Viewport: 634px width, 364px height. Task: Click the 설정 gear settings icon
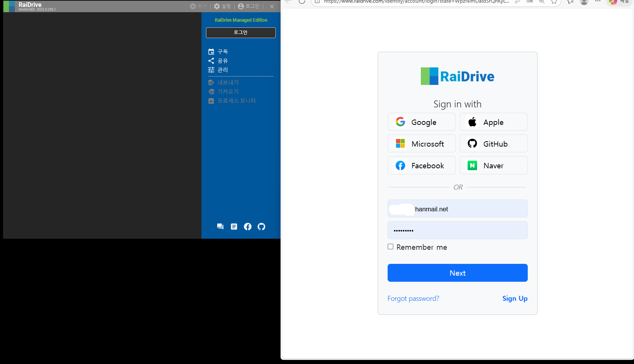pos(217,6)
